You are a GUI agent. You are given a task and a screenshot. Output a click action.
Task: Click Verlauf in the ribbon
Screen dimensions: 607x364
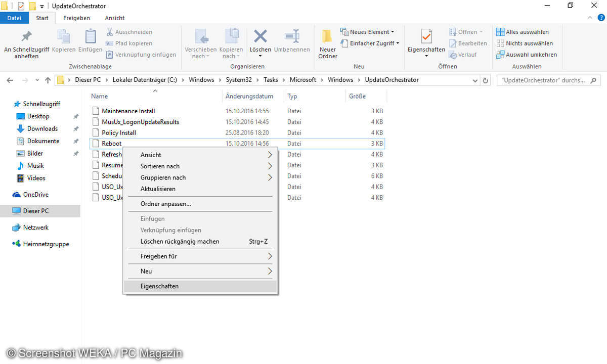(x=463, y=55)
